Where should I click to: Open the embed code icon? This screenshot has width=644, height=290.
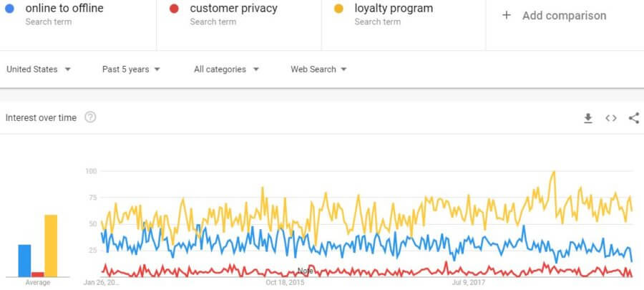tap(611, 118)
